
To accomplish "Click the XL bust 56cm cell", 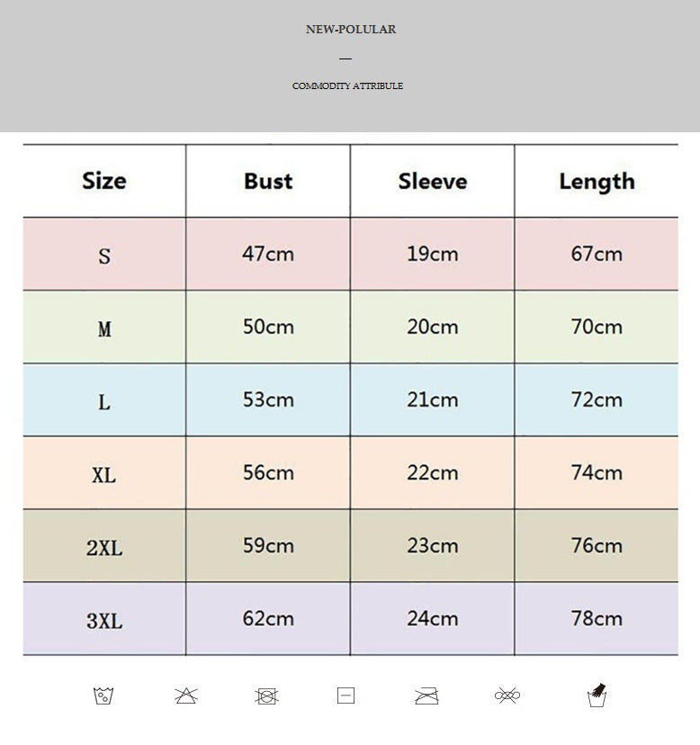I will [268, 472].
